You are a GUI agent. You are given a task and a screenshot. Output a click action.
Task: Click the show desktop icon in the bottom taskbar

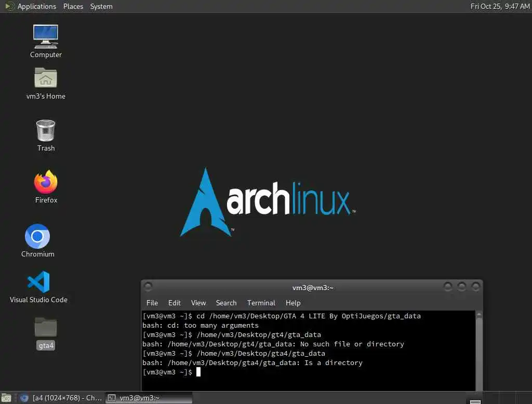(6, 398)
